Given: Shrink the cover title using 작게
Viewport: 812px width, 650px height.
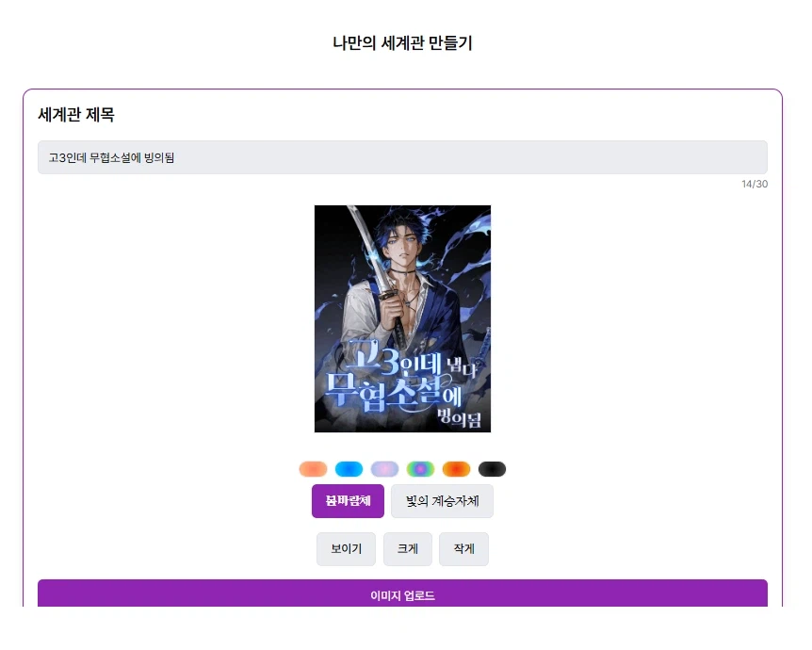Looking at the screenshot, I should pyautogui.click(x=463, y=548).
